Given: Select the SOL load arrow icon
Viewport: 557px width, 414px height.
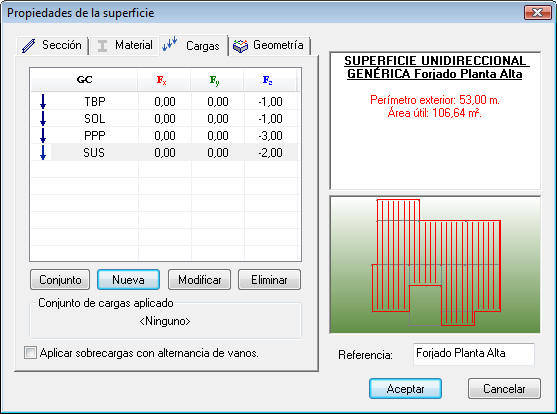Looking at the screenshot, I should tap(43, 119).
